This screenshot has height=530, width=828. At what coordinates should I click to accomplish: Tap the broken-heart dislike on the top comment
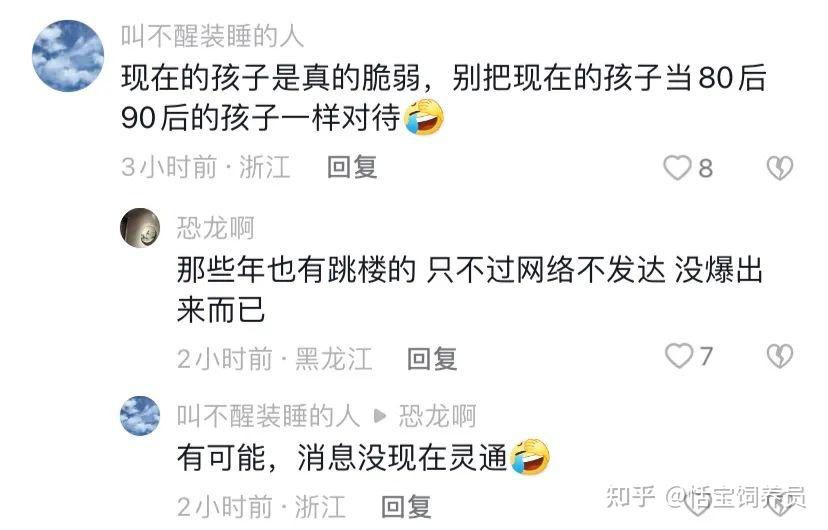coord(779,168)
